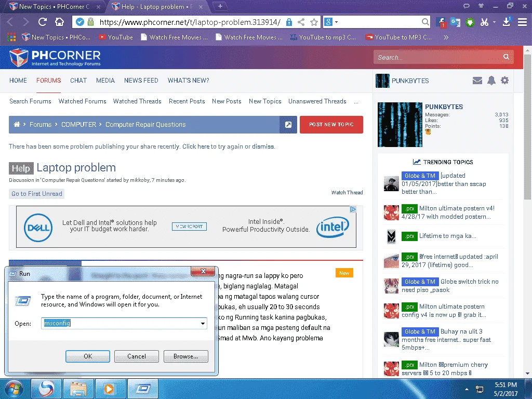Viewport: 532px width, 399px height.
Task: Open the alerts bell icon
Action: point(491,81)
